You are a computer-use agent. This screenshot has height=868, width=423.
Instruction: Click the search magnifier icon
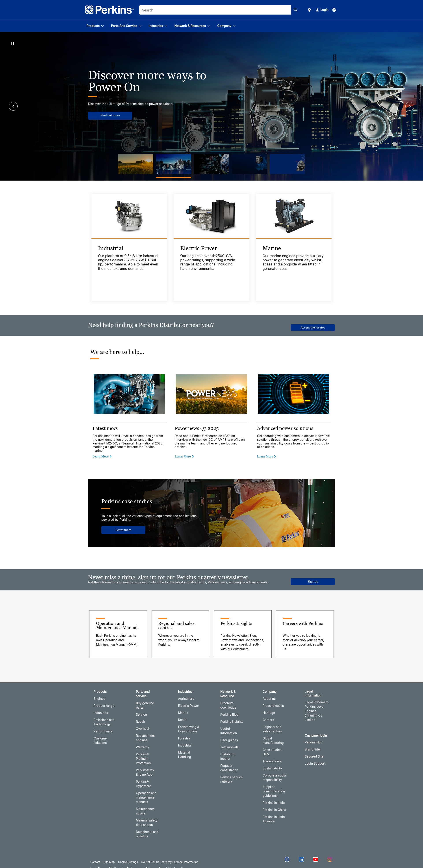pyautogui.click(x=295, y=10)
